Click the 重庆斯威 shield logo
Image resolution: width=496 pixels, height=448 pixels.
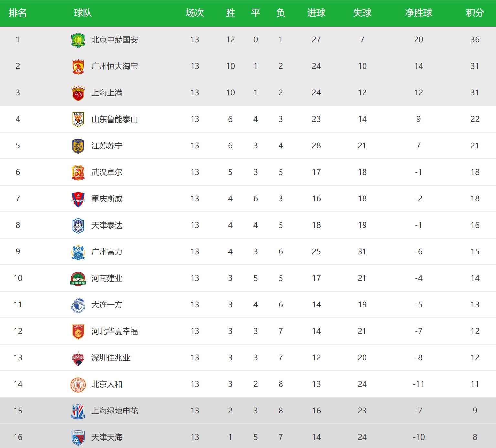[x=78, y=199]
